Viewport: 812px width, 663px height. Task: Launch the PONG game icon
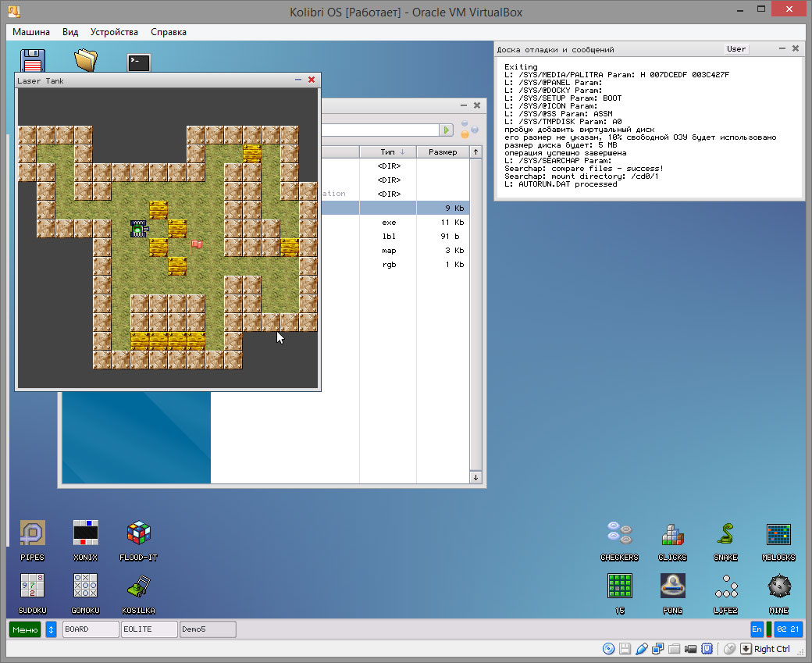coord(673,586)
